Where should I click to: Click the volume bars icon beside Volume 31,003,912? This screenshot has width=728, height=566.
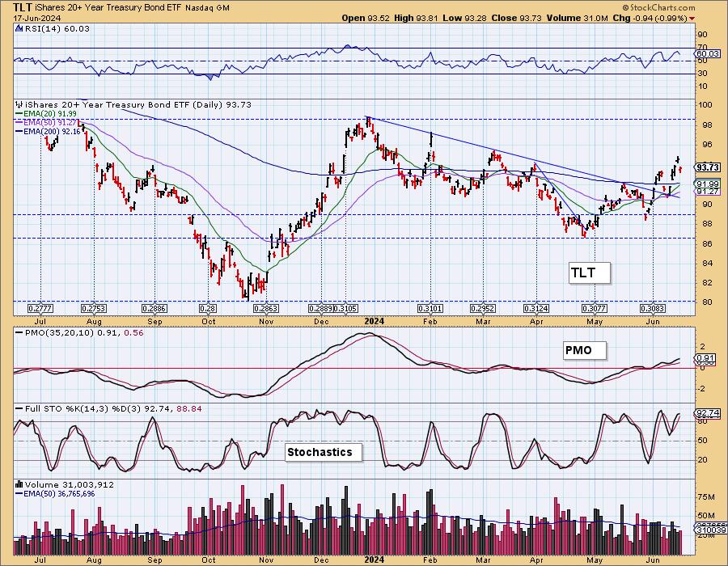click(x=19, y=484)
